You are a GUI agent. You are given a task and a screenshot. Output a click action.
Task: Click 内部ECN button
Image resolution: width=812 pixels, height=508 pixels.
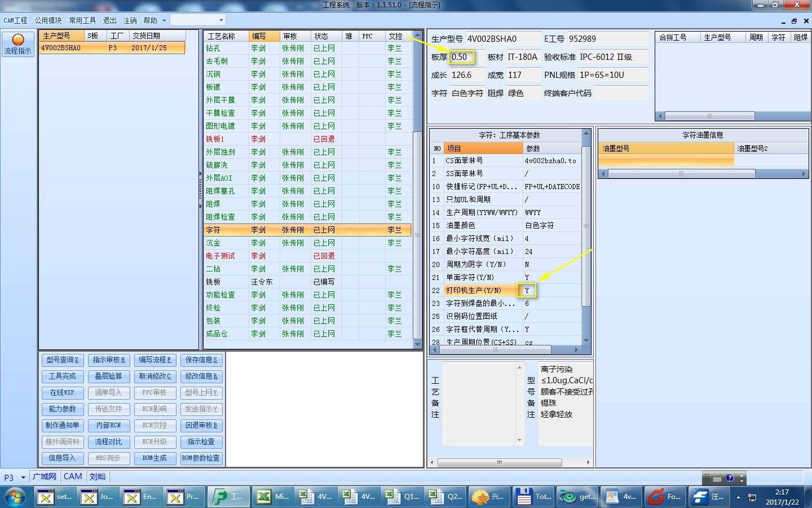coord(109,426)
